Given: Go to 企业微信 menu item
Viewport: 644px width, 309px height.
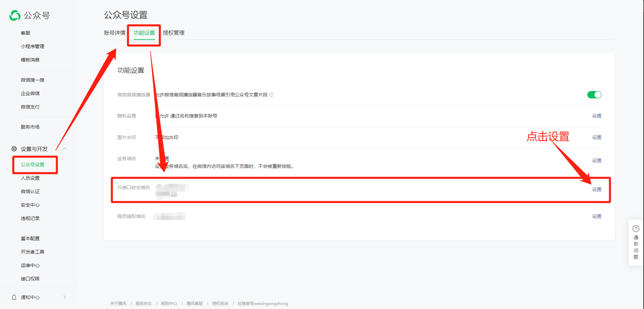Looking at the screenshot, I should tap(30, 93).
